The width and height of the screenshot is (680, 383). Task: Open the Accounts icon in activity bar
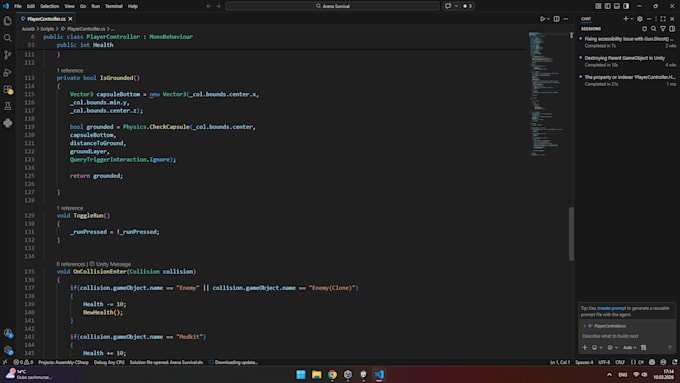pos(7,333)
